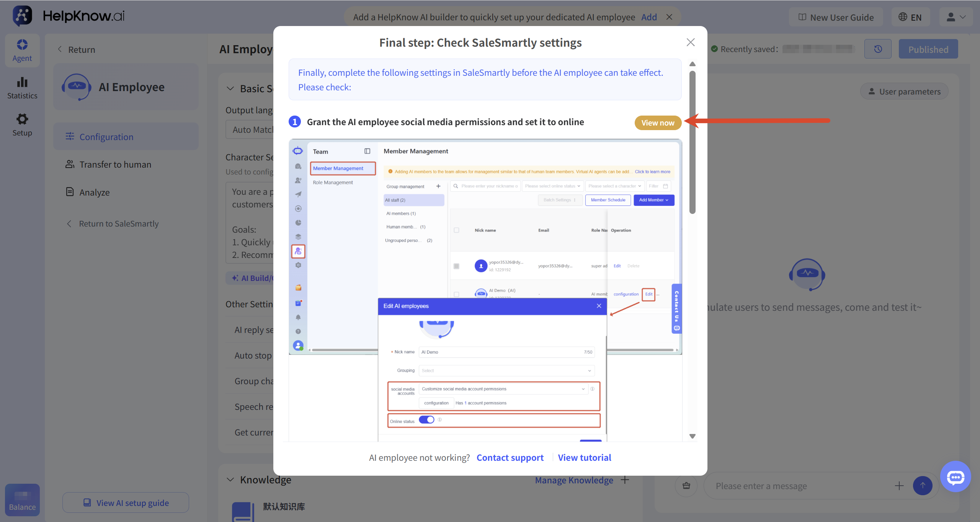Select the Configuration menu item
This screenshot has height=522, width=980.
point(126,137)
